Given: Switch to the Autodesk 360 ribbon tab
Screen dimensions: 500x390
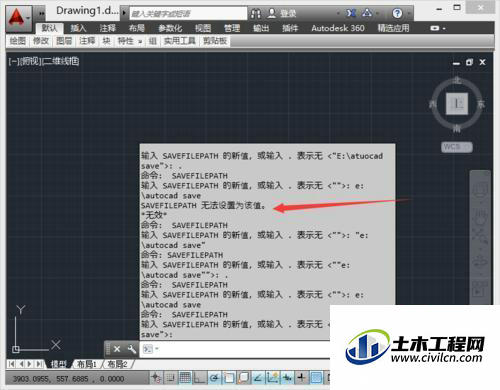Looking at the screenshot, I should pyautogui.click(x=337, y=28).
